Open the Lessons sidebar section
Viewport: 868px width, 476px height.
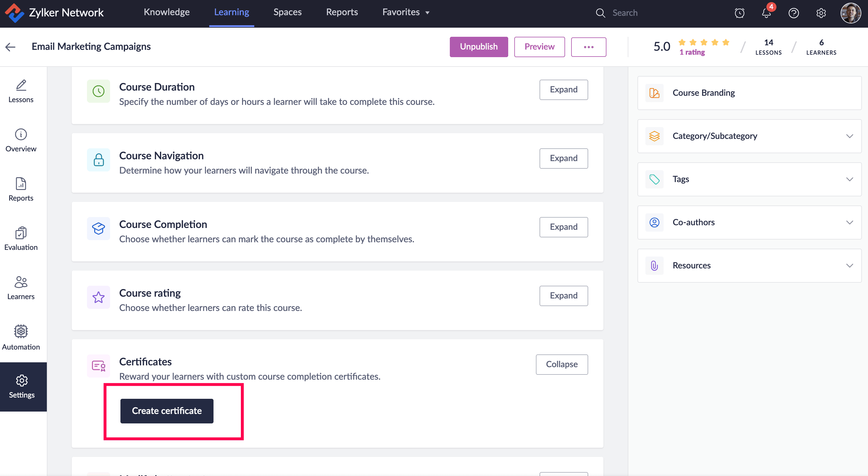[21, 91]
